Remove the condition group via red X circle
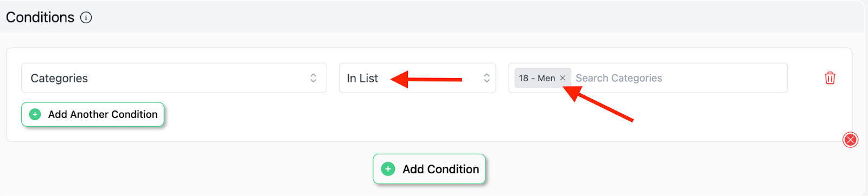868x196 pixels. [x=850, y=140]
